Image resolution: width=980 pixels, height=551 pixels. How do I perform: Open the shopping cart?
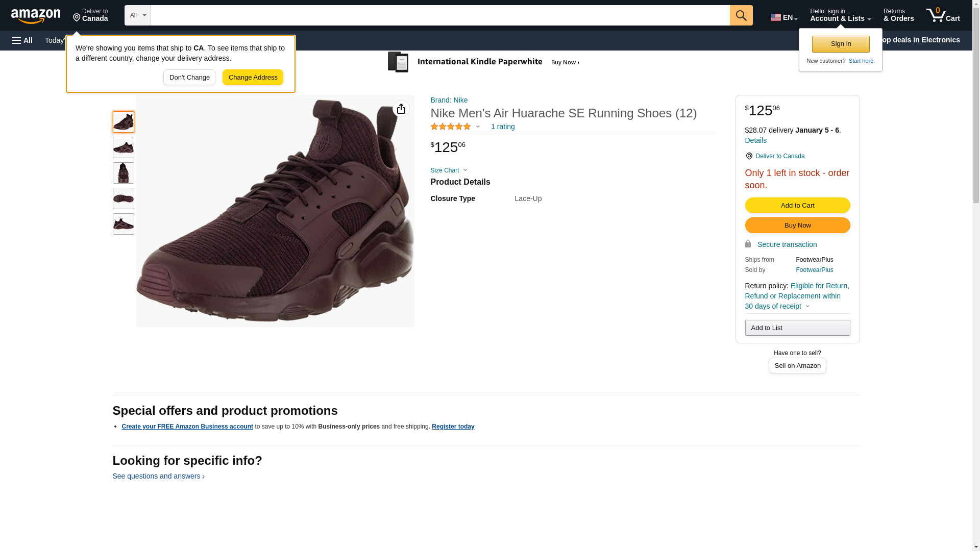[x=943, y=15]
